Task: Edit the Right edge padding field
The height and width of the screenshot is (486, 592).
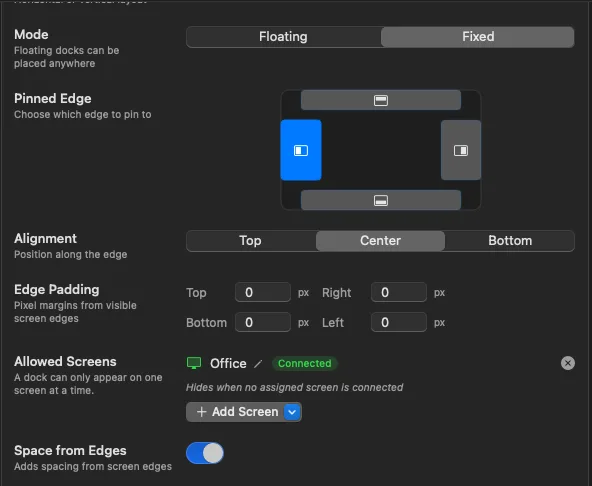Action: click(x=399, y=292)
